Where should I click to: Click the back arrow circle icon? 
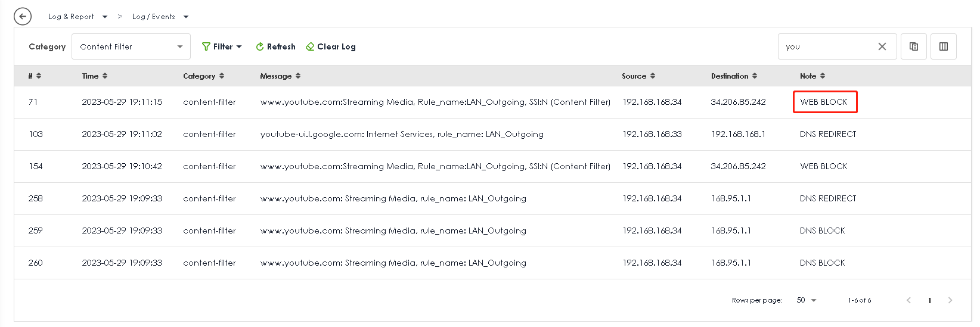[x=23, y=17]
